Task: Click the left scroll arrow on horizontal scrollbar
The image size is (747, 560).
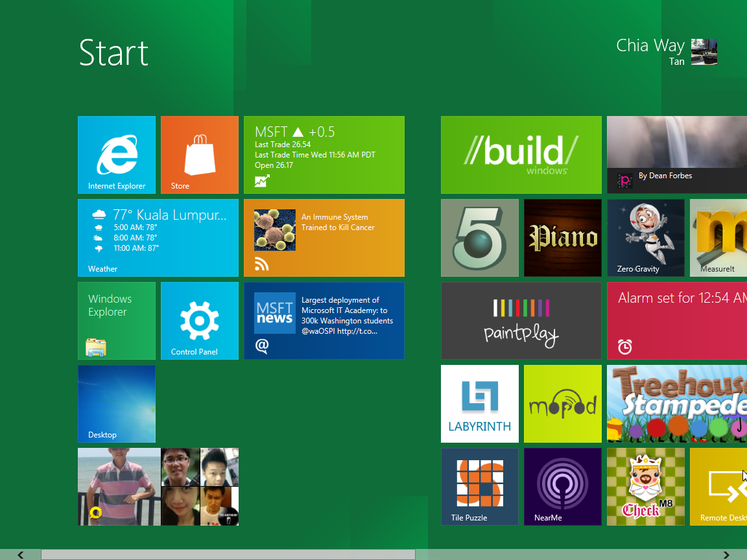Action: pos(21,555)
